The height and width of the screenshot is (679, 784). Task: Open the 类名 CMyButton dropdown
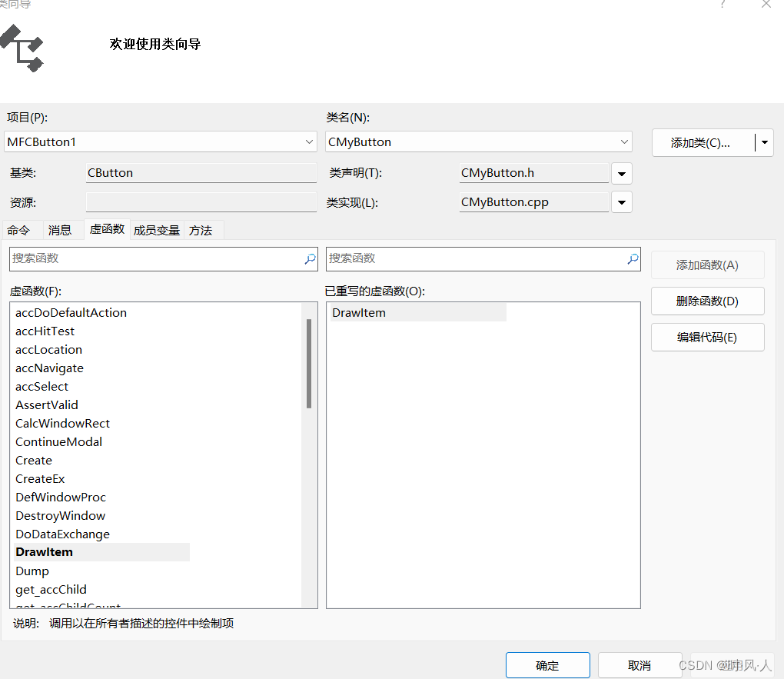[x=625, y=141]
